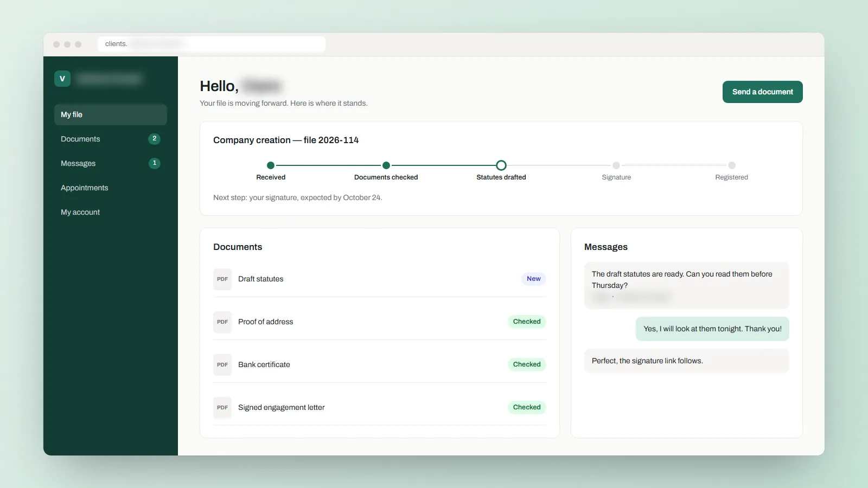Click the Bank certificate PDF icon

click(222, 365)
